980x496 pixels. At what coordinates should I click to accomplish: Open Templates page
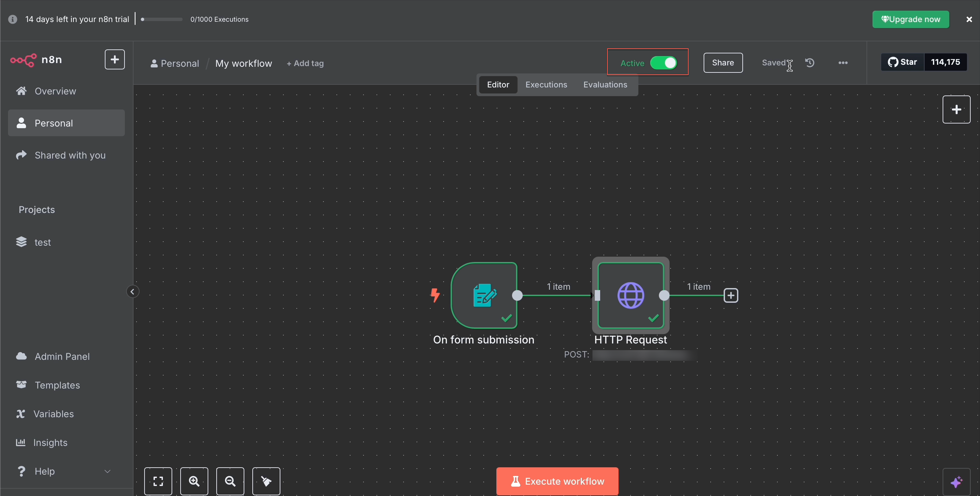pyautogui.click(x=66, y=385)
